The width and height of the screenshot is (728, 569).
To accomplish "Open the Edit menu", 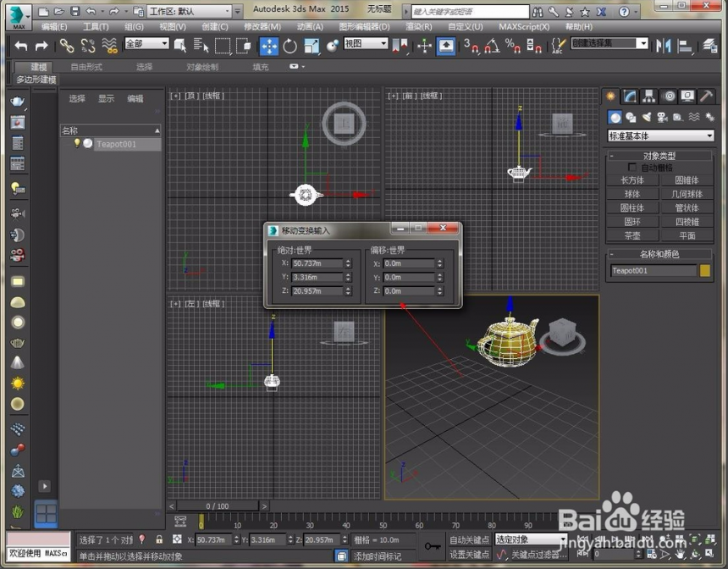I will [54, 27].
